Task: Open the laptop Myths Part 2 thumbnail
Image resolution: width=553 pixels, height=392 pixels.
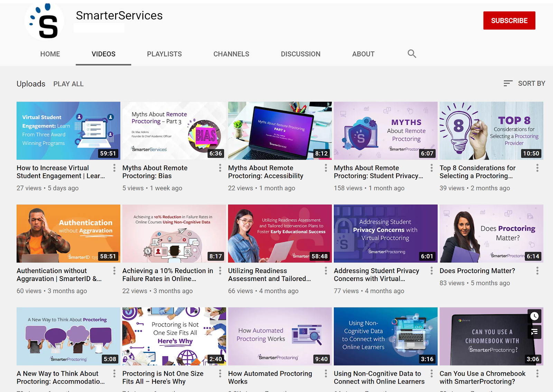Action: (280, 131)
